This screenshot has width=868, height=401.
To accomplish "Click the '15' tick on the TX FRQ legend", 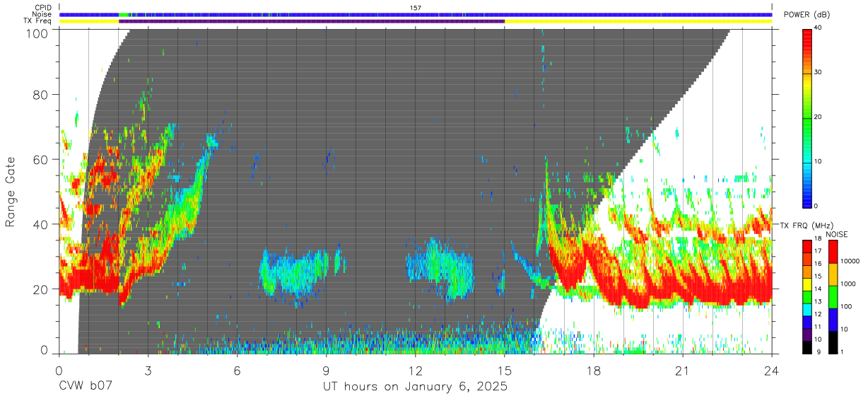I will click(818, 276).
